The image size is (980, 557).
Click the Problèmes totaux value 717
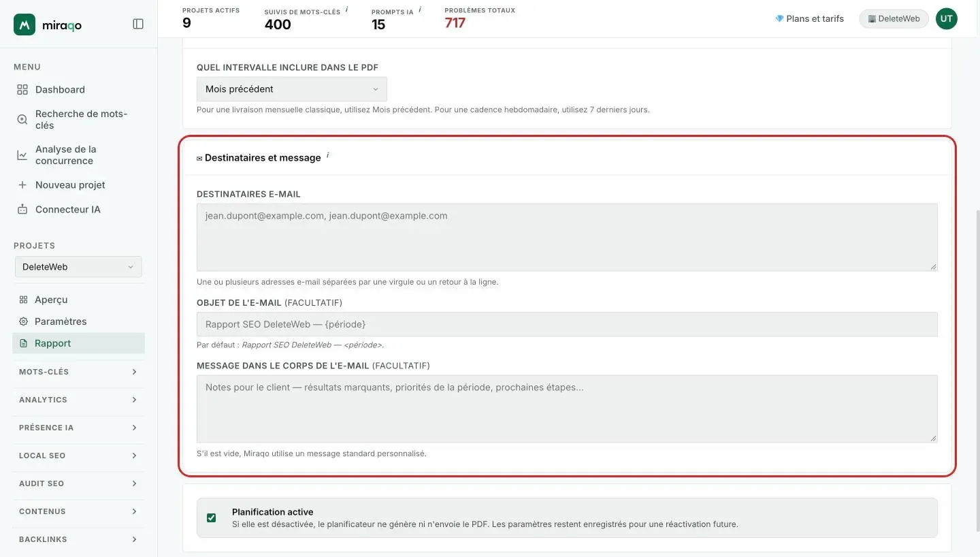455,23
